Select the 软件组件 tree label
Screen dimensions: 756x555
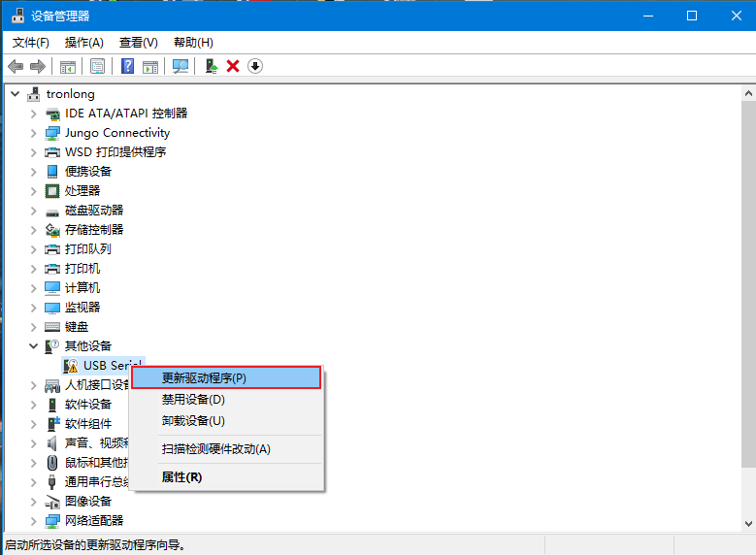coord(88,424)
